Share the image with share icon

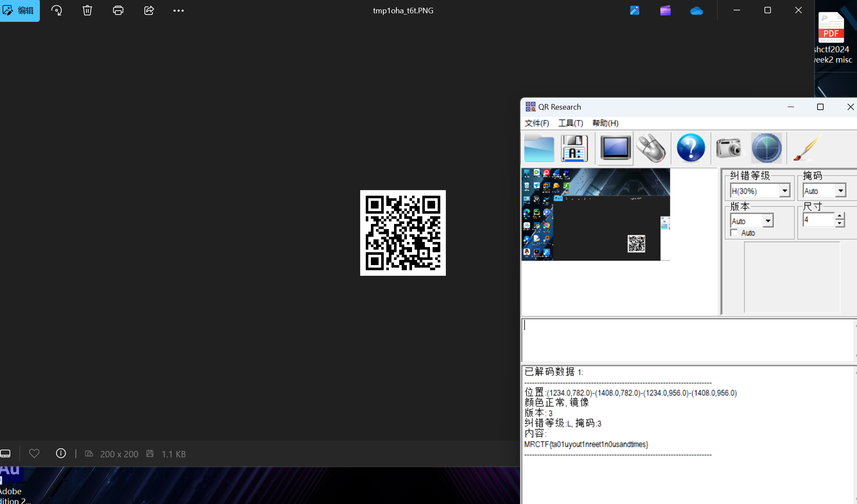149,10
